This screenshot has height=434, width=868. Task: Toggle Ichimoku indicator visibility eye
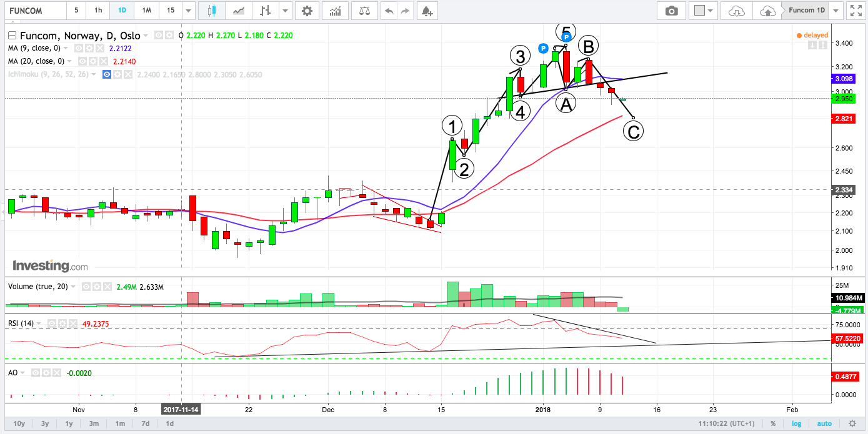tap(107, 74)
